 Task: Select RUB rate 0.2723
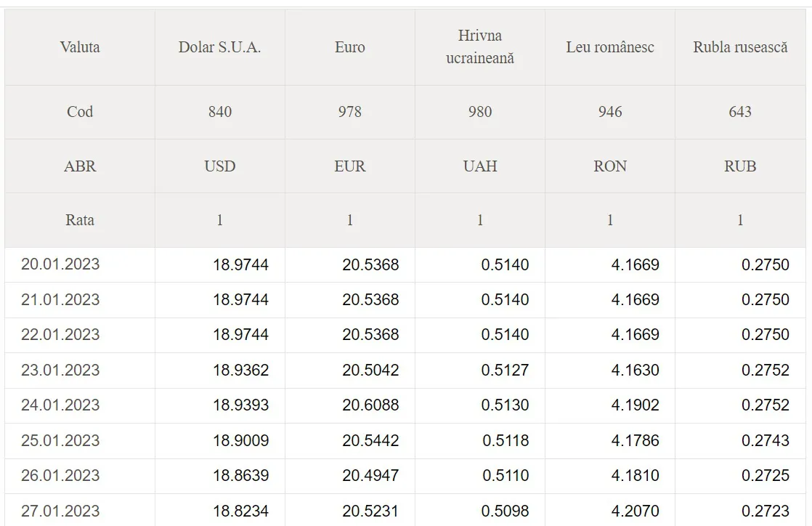point(766,511)
